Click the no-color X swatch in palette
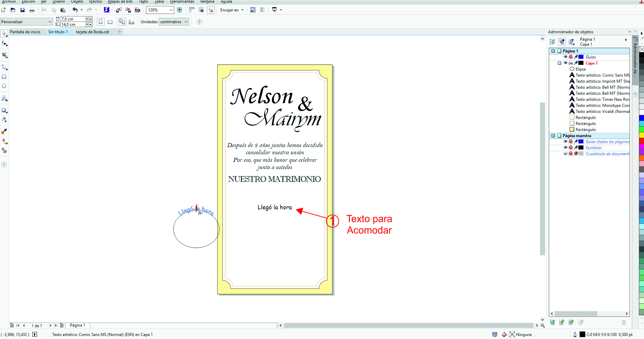Viewport: 644px width, 339px height. [x=641, y=49]
